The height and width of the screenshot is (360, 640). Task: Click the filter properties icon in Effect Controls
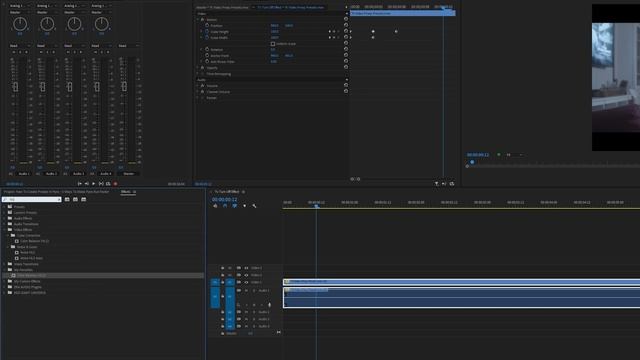[436, 184]
